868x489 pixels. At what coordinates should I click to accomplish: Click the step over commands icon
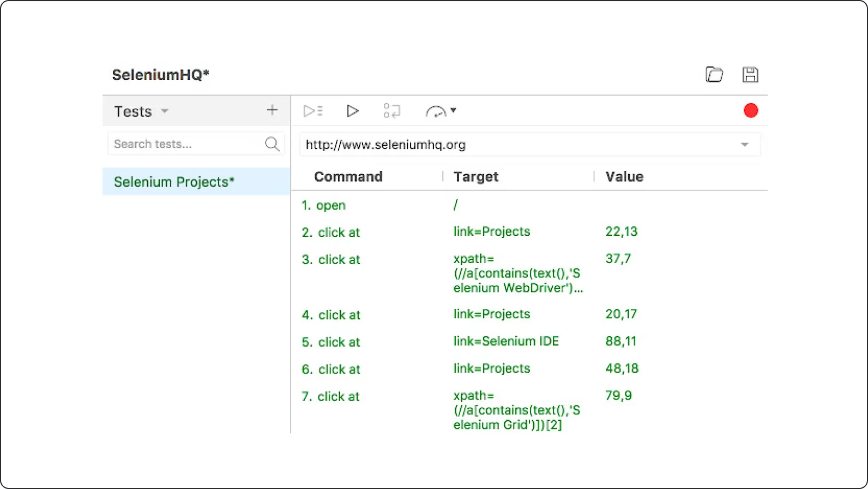[x=391, y=111]
